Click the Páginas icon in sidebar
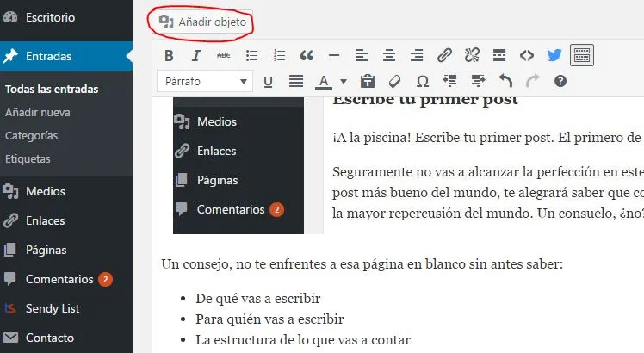The image size is (644, 353). pyautogui.click(x=10, y=250)
